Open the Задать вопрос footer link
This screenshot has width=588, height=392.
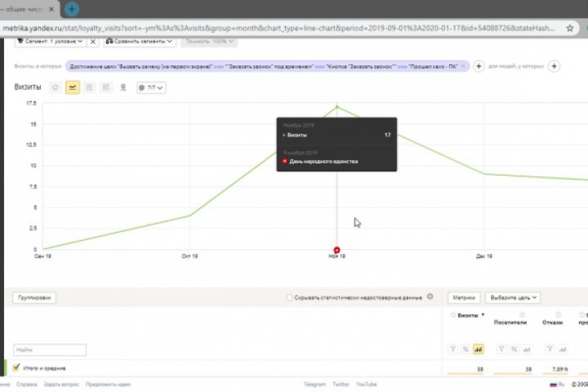(x=61, y=384)
